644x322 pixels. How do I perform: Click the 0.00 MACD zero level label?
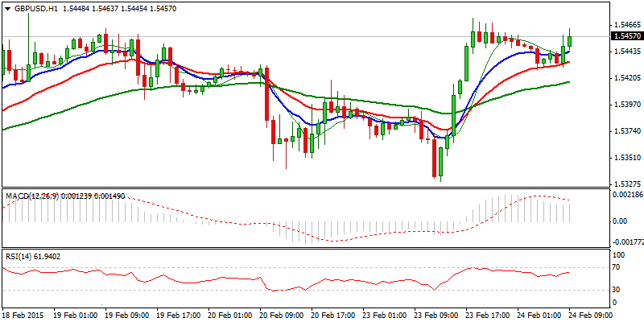[x=620, y=221]
